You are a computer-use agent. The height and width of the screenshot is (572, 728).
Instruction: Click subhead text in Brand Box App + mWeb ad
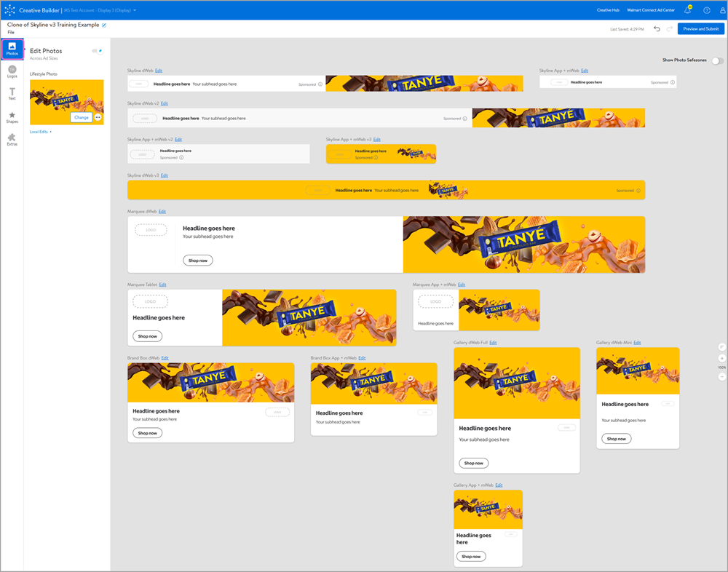338,422
